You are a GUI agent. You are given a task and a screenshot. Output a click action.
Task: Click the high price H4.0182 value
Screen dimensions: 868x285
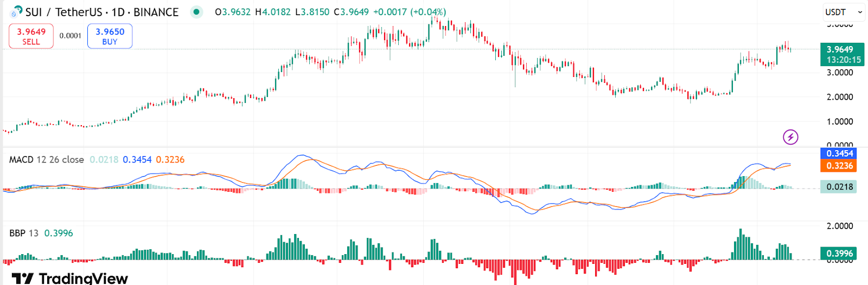click(x=273, y=12)
